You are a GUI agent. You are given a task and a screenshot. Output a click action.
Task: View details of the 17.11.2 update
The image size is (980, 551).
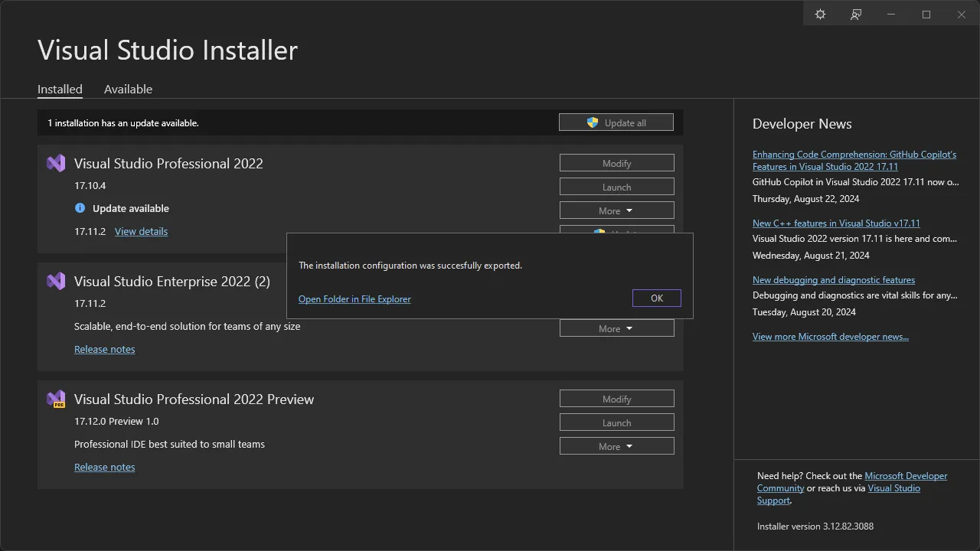tap(141, 231)
